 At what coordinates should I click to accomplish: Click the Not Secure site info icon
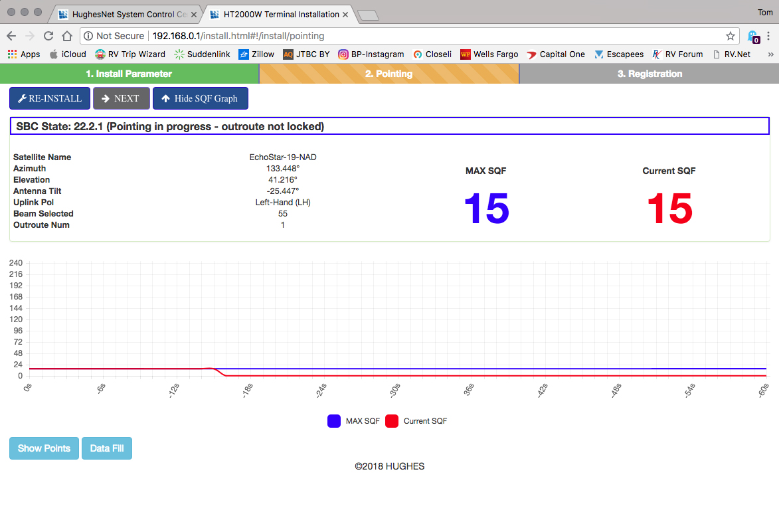point(88,36)
